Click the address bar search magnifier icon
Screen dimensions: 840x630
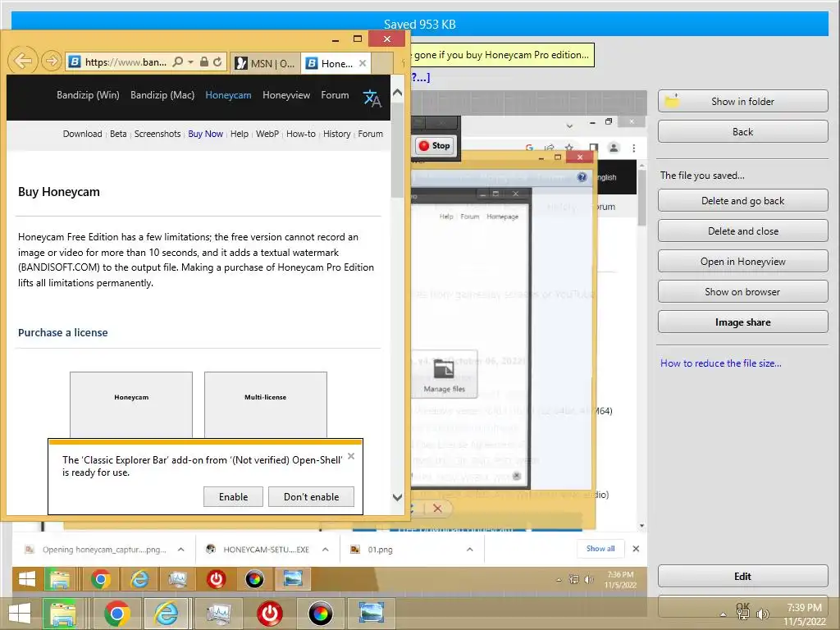tap(177, 62)
